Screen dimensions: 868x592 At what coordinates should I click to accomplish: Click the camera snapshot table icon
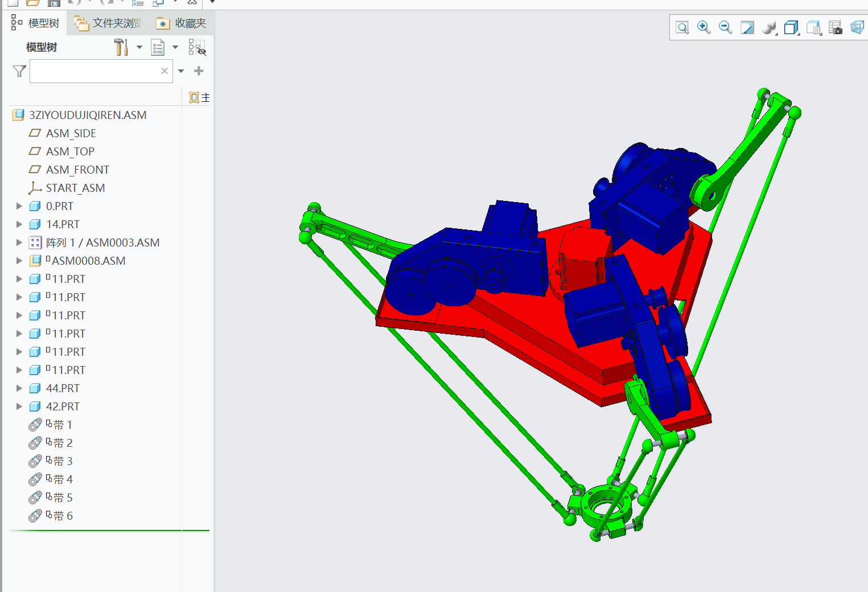pyautogui.click(x=835, y=27)
